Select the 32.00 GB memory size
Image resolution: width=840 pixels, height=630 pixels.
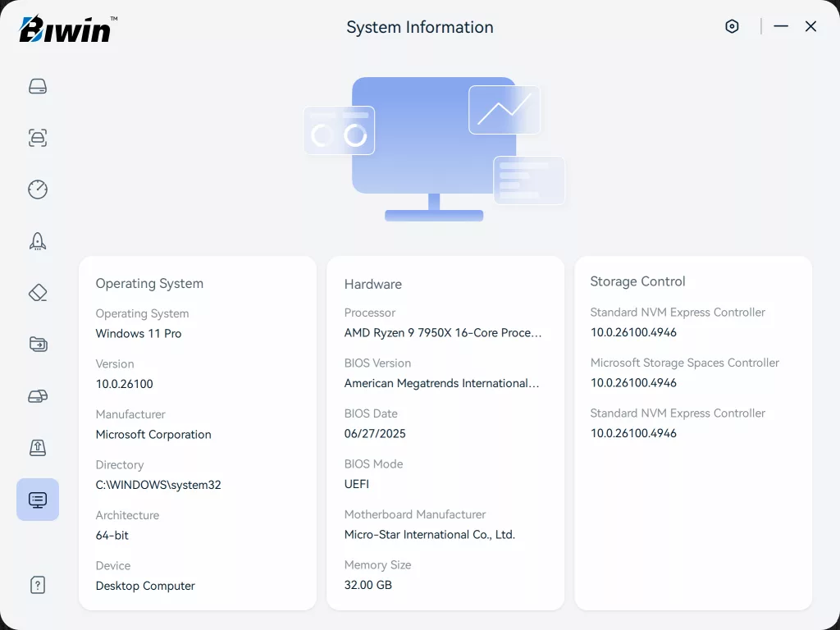tap(368, 584)
